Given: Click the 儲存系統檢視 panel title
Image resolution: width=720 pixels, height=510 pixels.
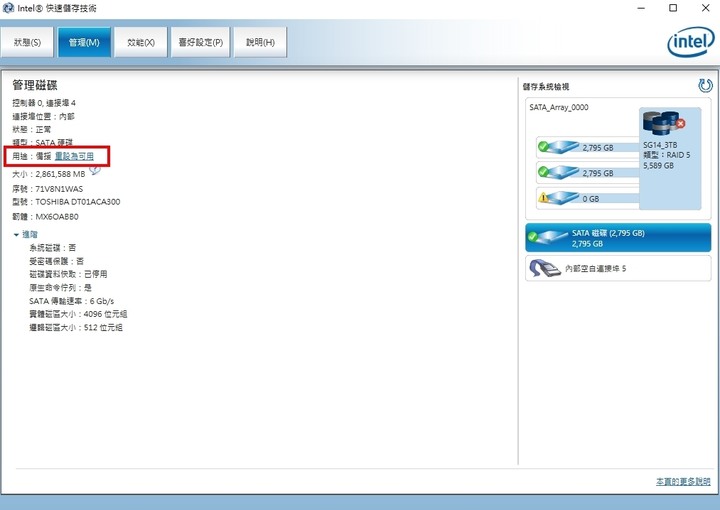Looking at the screenshot, I should coord(546,87).
